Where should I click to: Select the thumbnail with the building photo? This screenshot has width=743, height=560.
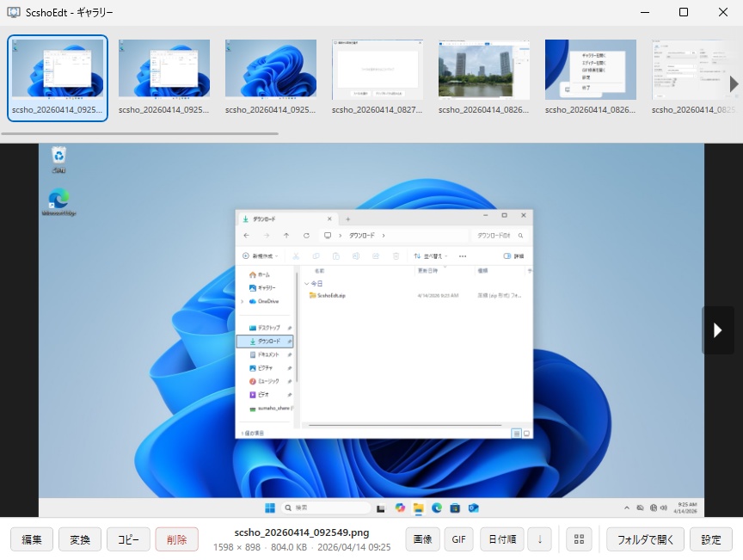coord(484,77)
